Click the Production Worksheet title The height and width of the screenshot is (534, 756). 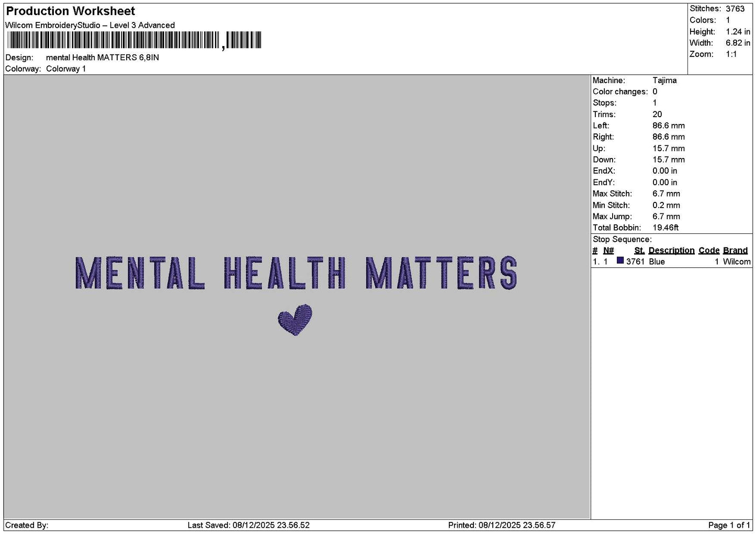tap(71, 11)
